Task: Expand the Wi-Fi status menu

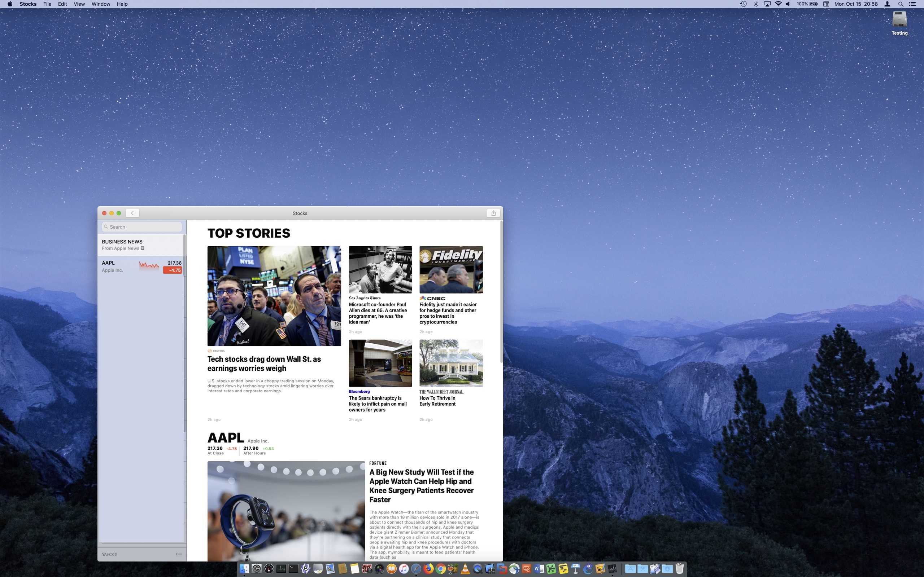Action: tap(778, 4)
